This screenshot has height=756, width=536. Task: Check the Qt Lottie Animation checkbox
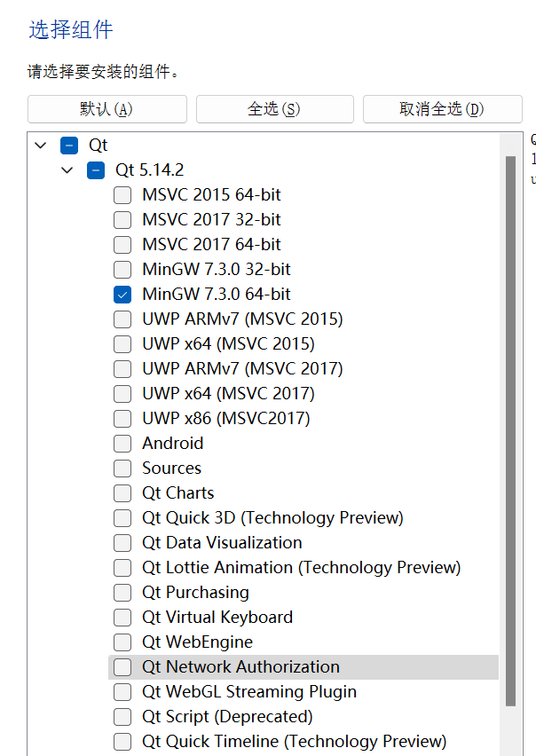(x=122, y=568)
